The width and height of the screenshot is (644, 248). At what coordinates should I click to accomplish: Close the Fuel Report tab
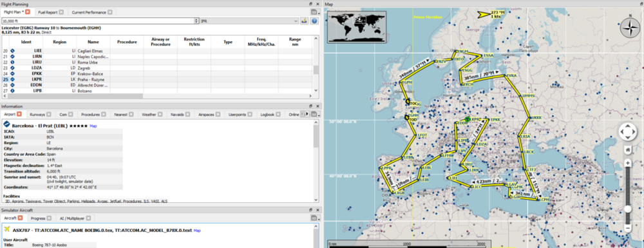[x=61, y=12]
